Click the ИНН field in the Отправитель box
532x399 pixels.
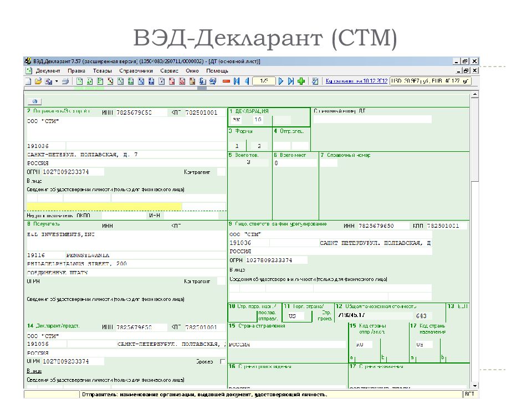coord(141,112)
